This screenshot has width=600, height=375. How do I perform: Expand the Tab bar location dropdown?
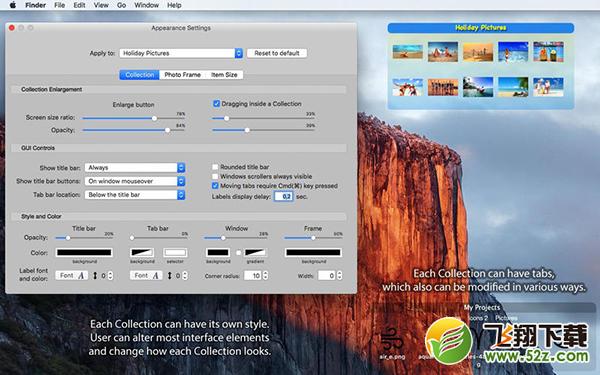(135, 195)
